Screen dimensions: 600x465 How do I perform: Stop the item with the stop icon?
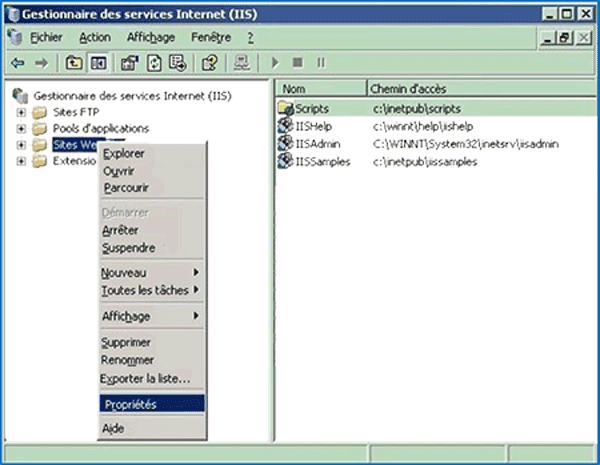coord(297,62)
